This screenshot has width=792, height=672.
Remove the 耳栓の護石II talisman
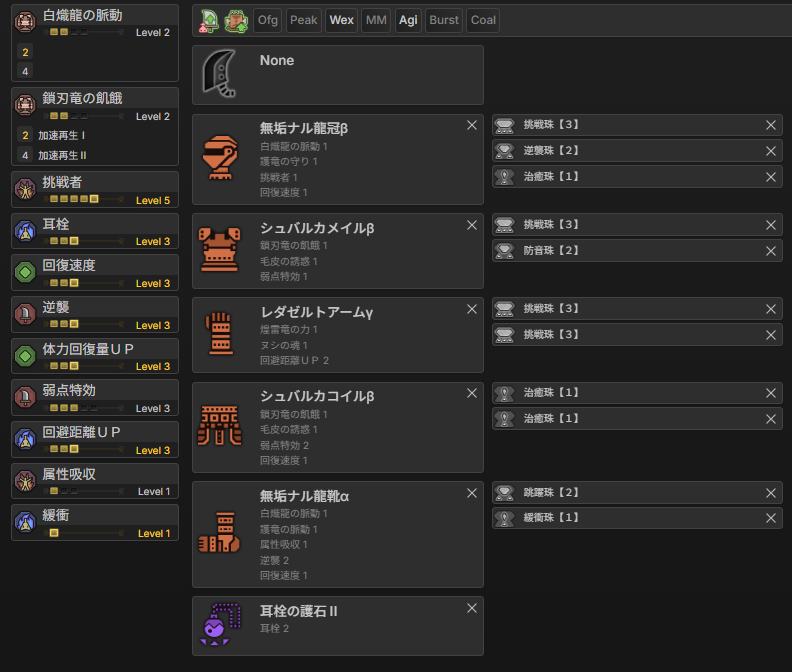pos(472,609)
